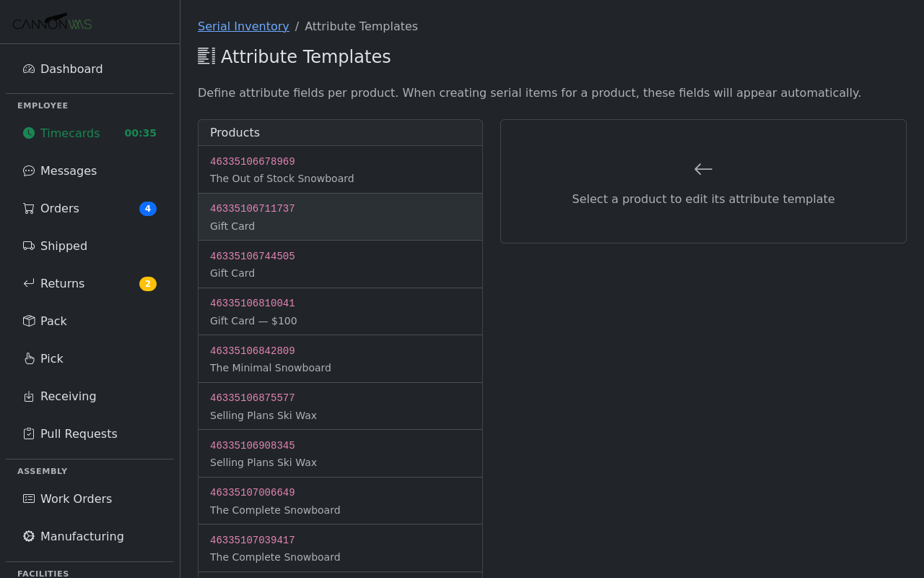Open The Minimal Snowboard attribute template
This screenshot has height=578, width=924.
340,358
